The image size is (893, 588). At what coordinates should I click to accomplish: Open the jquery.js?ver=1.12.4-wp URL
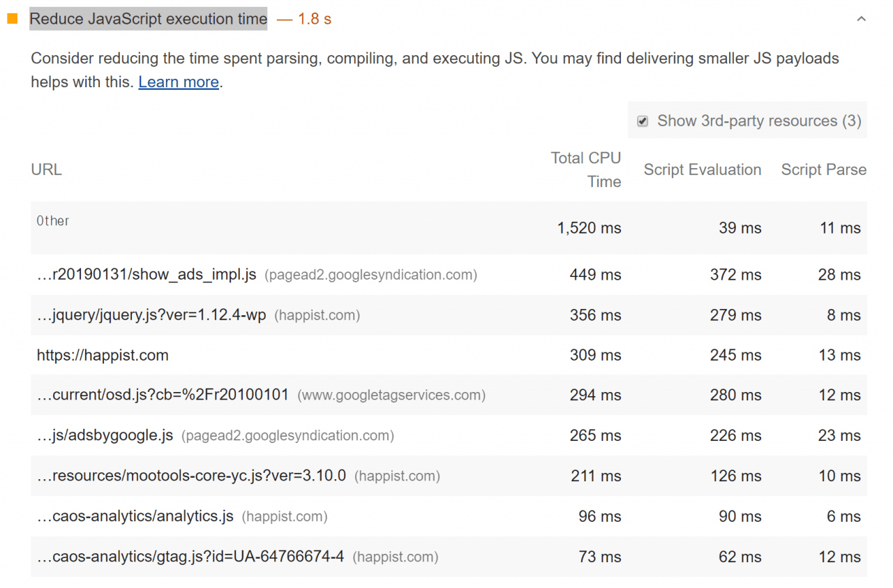click(x=151, y=315)
